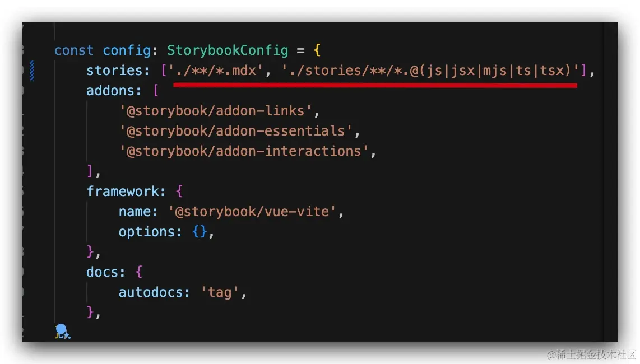Click the opening bracket after addons
Viewport: 640px width, 364px height.
pyautogui.click(x=155, y=91)
